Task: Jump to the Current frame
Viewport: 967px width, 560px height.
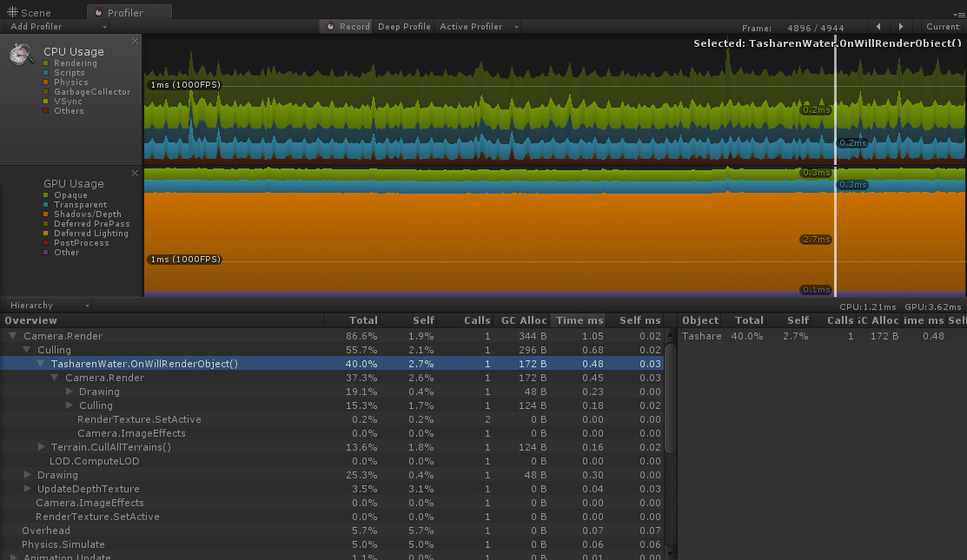Action: (x=942, y=27)
